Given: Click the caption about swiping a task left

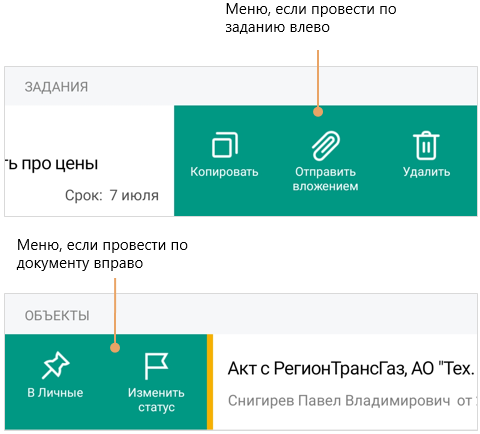Looking at the screenshot, I should [x=311, y=18].
